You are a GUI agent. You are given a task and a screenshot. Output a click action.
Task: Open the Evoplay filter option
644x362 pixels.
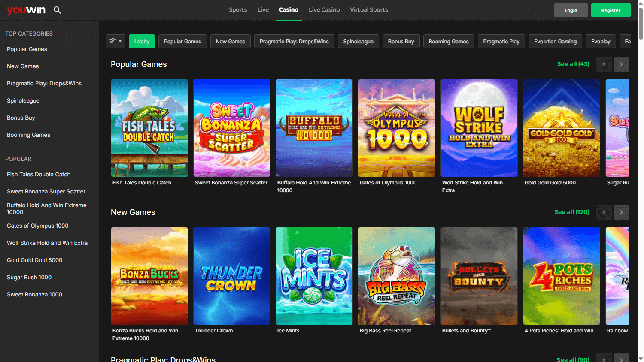601,41
